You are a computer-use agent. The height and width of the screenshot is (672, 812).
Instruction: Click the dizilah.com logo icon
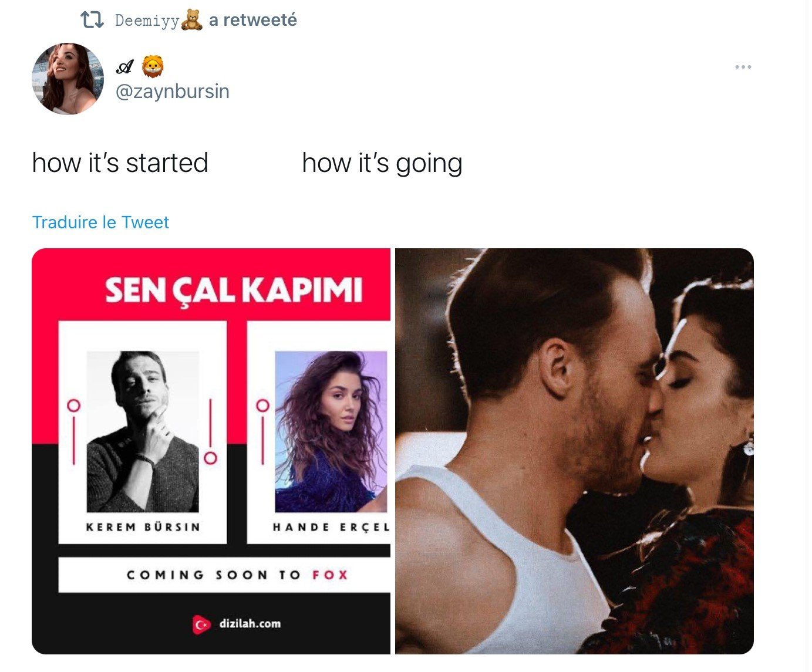click(201, 624)
